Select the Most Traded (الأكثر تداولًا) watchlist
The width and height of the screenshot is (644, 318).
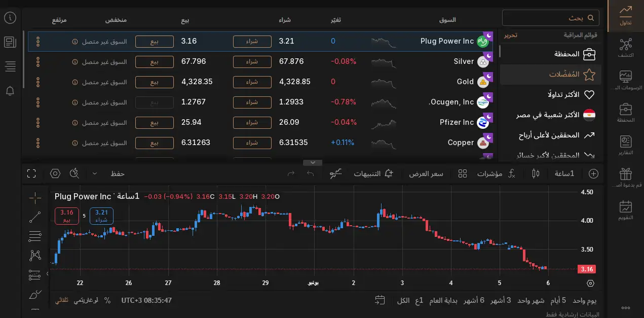click(550, 95)
